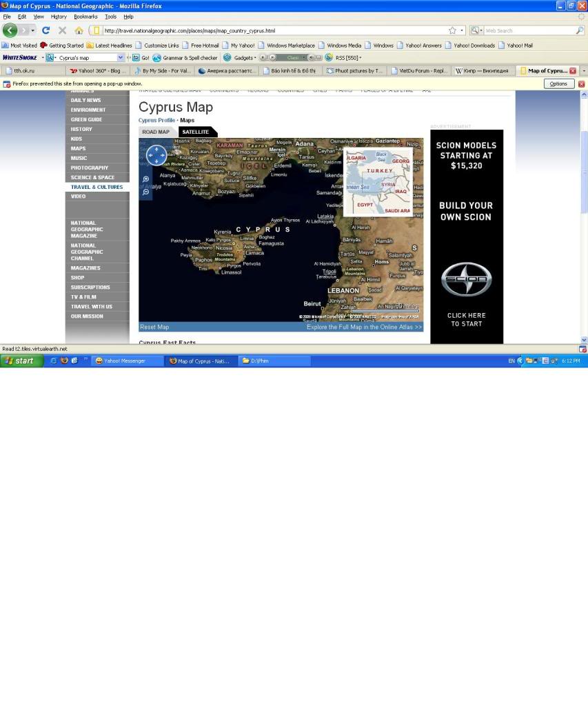Go back with the green Back arrow
Screen dimensions: 588x706
tap(10, 30)
